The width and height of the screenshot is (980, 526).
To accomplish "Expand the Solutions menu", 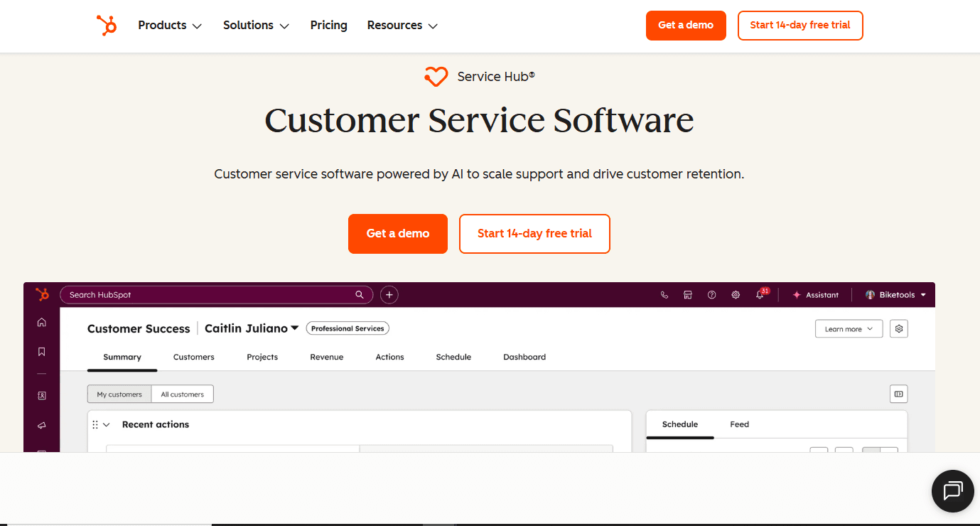I will 256,26.
